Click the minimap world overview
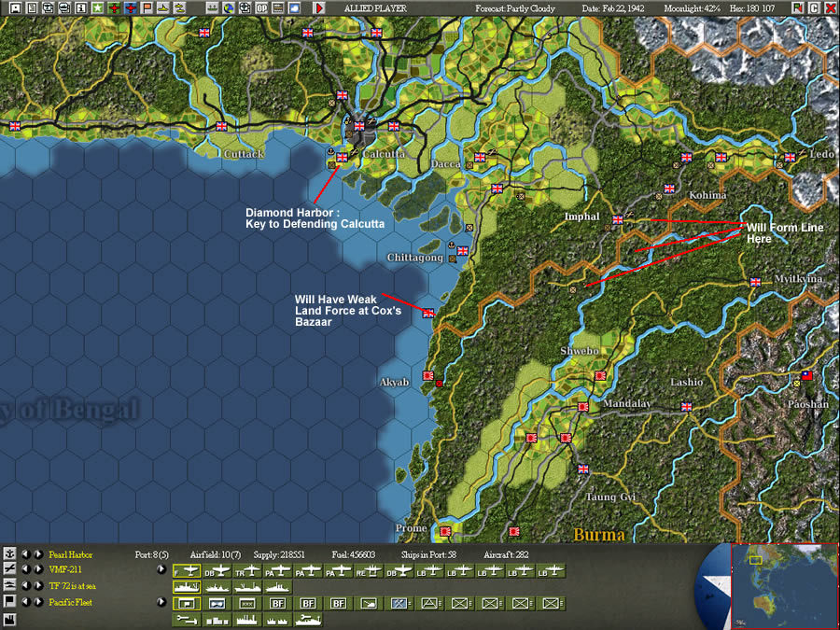 click(x=784, y=587)
